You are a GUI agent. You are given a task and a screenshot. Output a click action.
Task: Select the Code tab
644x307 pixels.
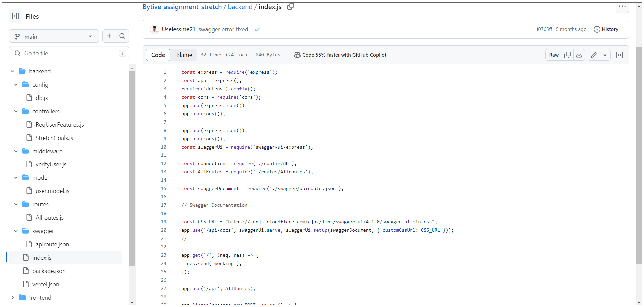coord(158,55)
